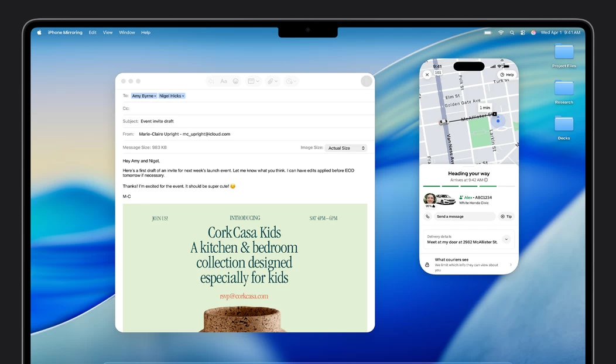Open the Edit menu
This screenshot has width=616, height=364.
pos(93,33)
